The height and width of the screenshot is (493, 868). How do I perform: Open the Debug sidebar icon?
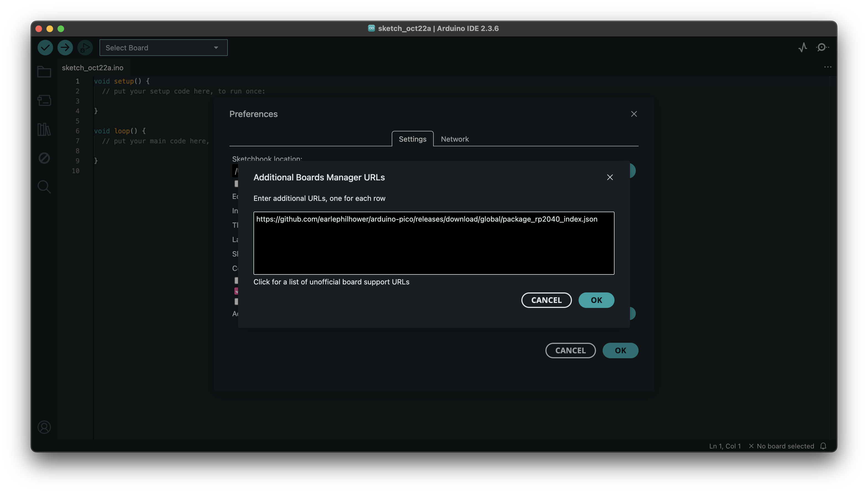pos(44,158)
